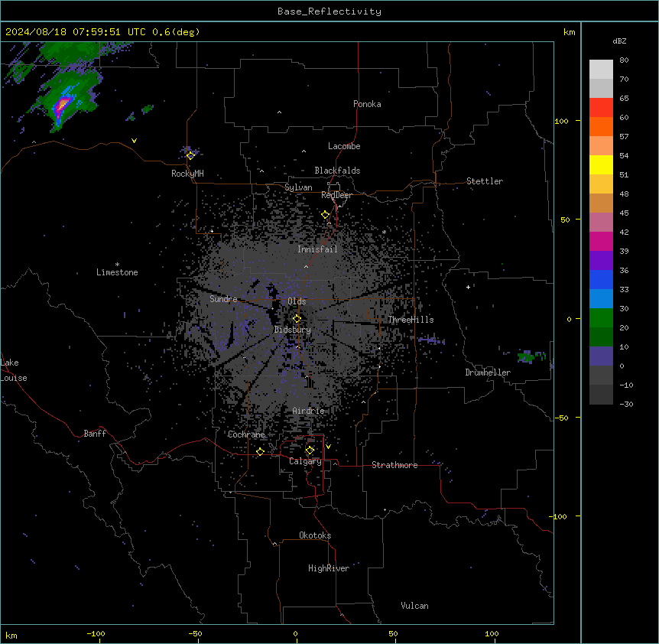This screenshot has height=644, width=659.
Task: Click the Okotoks city label
Action: (x=315, y=535)
